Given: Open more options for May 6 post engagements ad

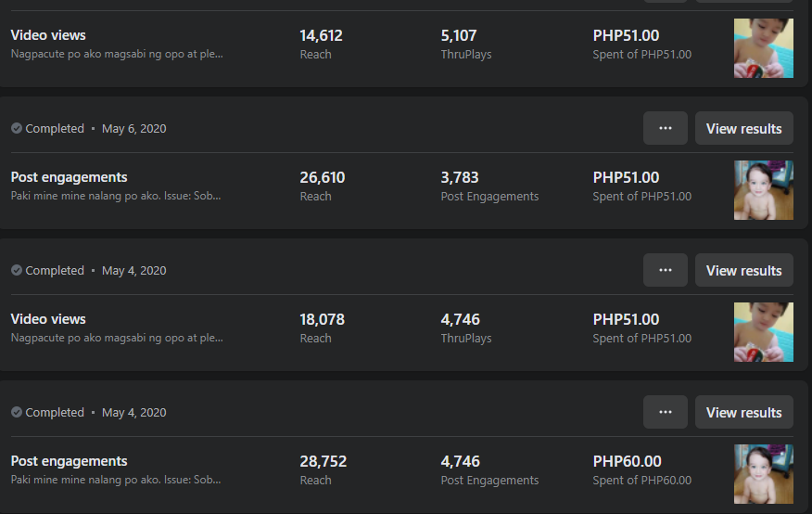Looking at the screenshot, I should click(x=665, y=128).
